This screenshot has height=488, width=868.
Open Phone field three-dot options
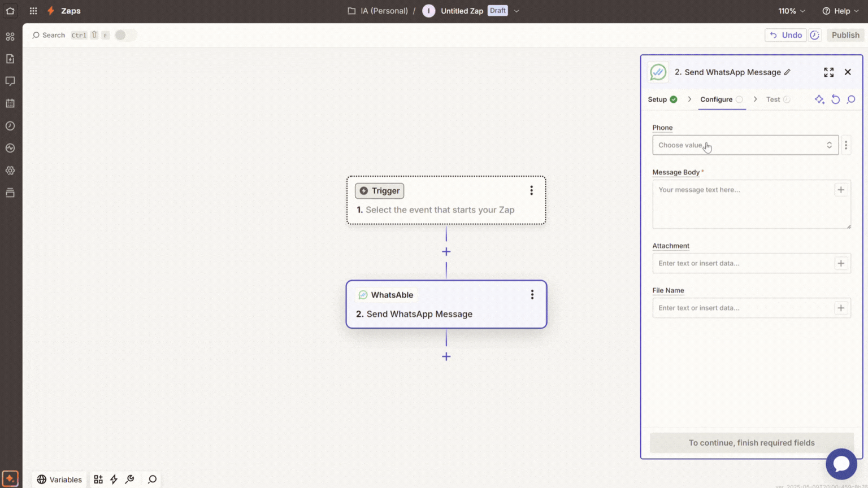(x=846, y=145)
